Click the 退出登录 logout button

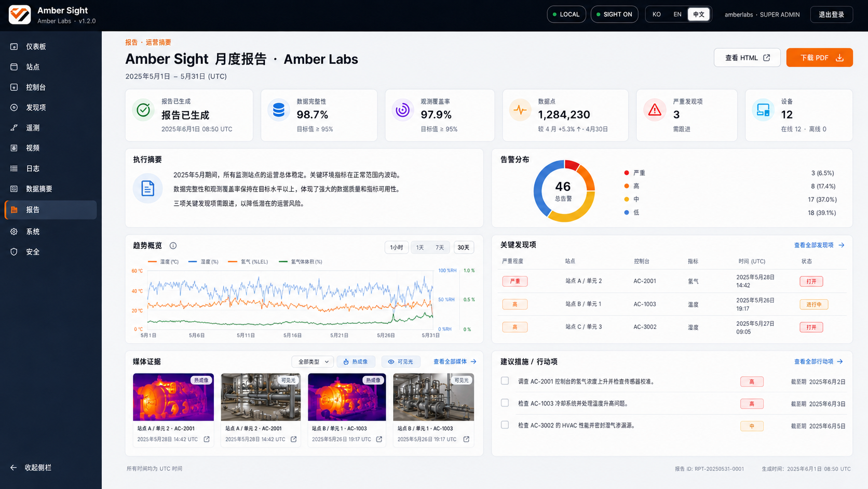click(x=832, y=15)
